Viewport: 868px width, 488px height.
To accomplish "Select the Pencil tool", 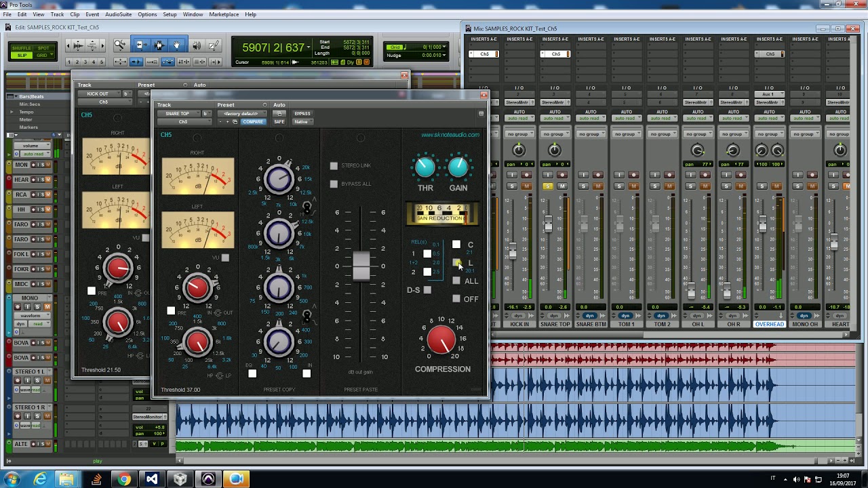I will click(x=214, y=45).
